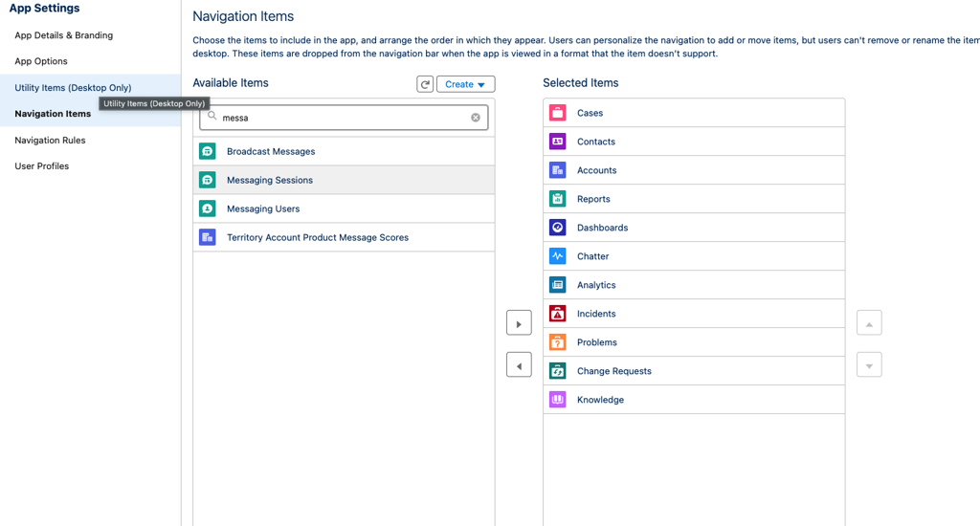Click the Chatter pulse icon
980x526 pixels.
pyautogui.click(x=558, y=256)
